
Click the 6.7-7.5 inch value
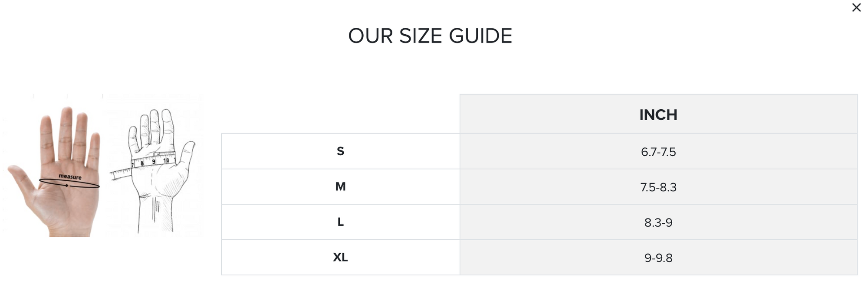coord(658,152)
